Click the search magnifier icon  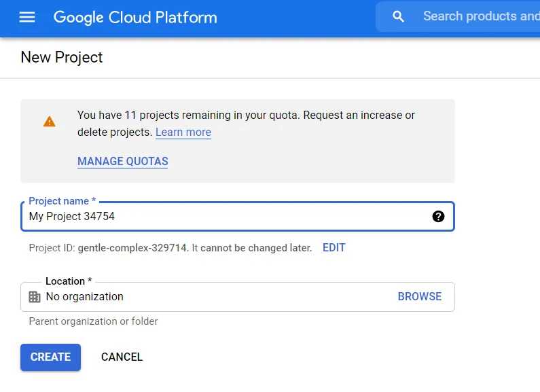[399, 17]
